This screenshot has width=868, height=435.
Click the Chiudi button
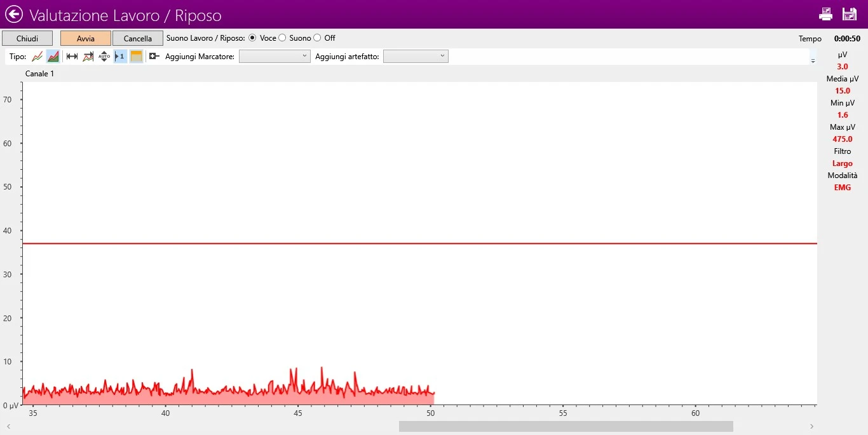click(27, 38)
